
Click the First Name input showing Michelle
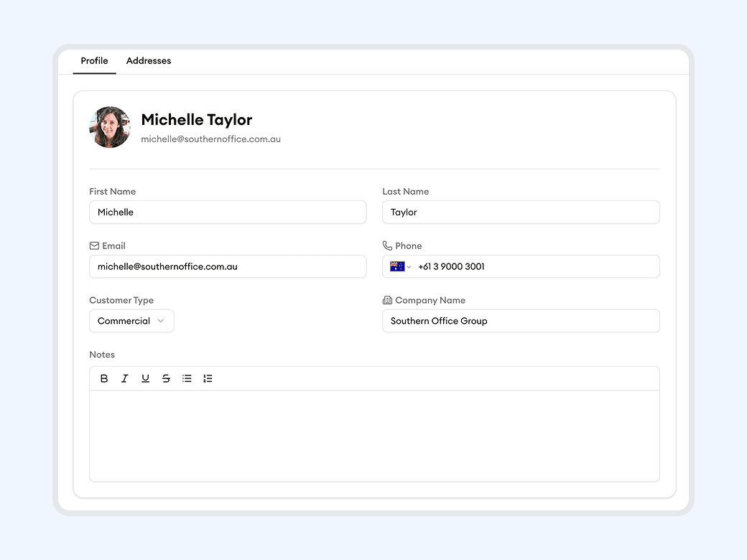228,212
